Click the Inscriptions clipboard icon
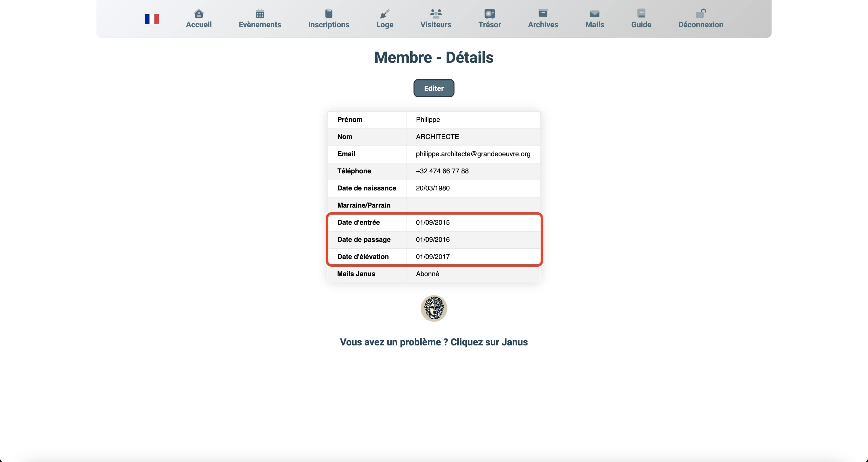Screen dimensions: 868x462 tap(329, 14)
